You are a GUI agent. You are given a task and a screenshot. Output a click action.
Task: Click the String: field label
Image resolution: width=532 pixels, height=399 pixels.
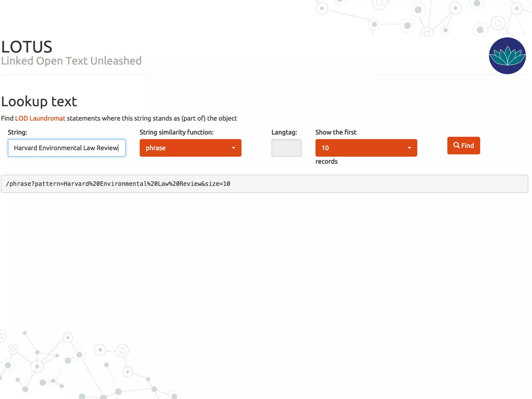pyautogui.click(x=17, y=132)
